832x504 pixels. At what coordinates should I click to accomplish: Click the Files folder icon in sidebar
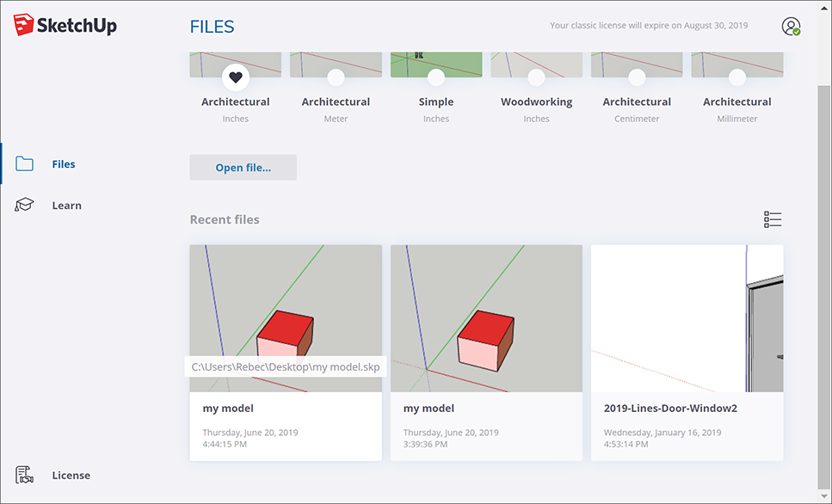(24, 164)
